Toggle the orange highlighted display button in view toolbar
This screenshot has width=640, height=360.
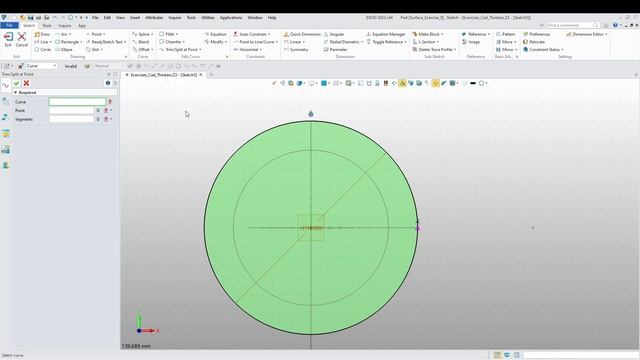click(x=436, y=83)
